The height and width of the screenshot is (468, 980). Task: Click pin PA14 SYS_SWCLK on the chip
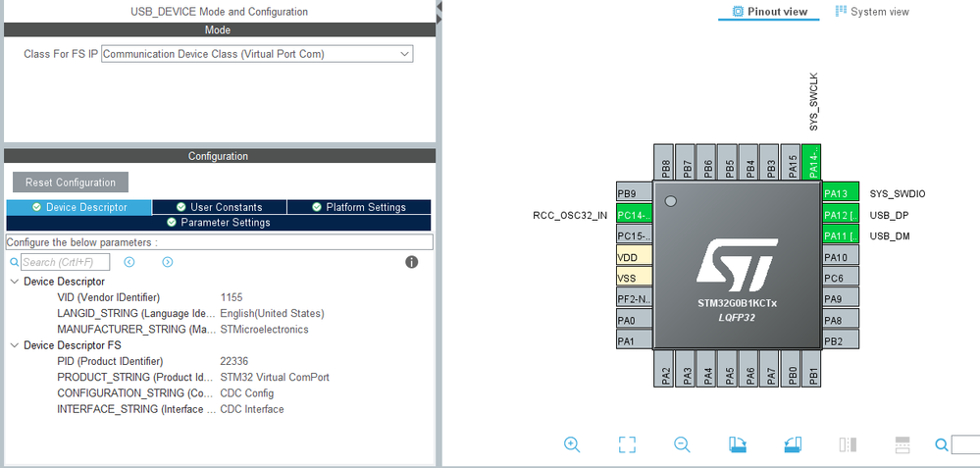pyautogui.click(x=812, y=163)
